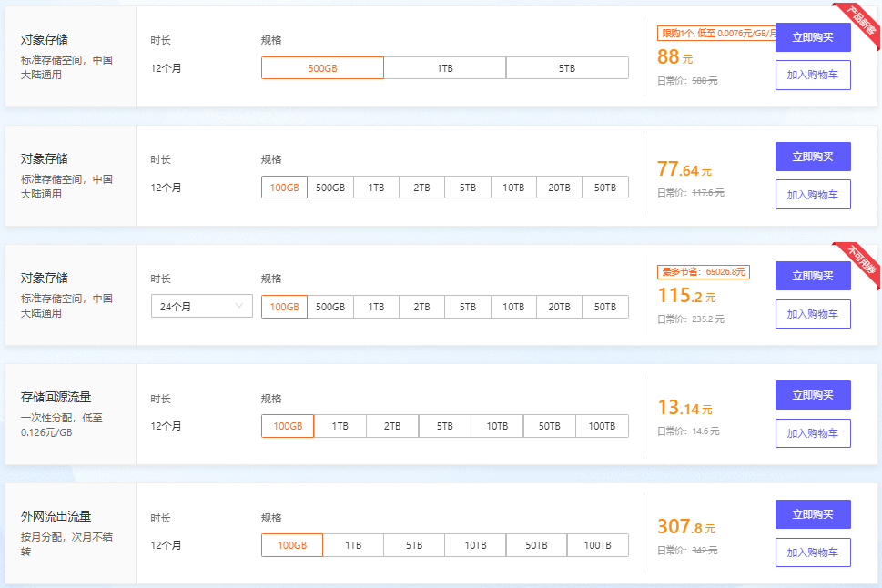
Task: Select 50TB for 外网流出流量
Action: coord(536,545)
